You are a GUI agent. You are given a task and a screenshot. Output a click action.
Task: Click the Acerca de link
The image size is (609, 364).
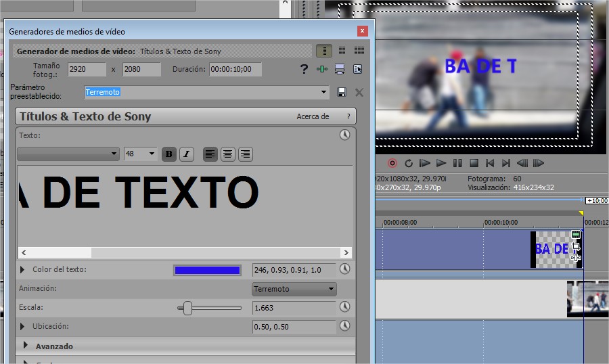tap(313, 116)
